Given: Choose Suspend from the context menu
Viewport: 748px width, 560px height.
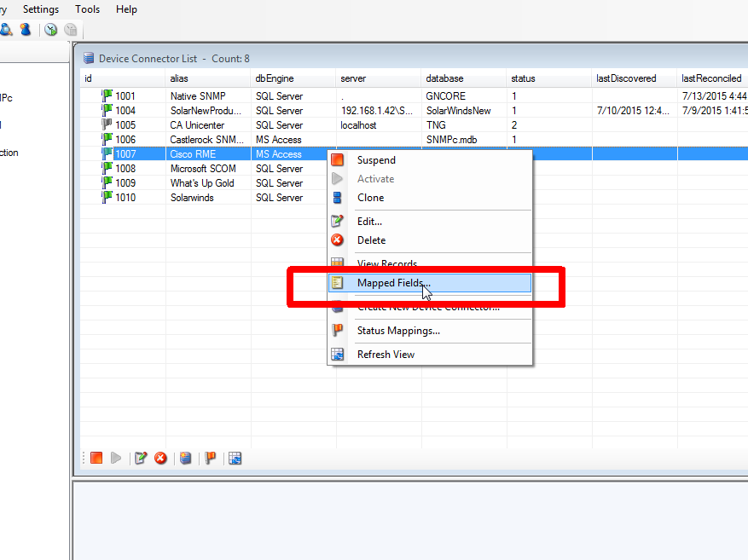Looking at the screenshot, I should pos(376,160).
